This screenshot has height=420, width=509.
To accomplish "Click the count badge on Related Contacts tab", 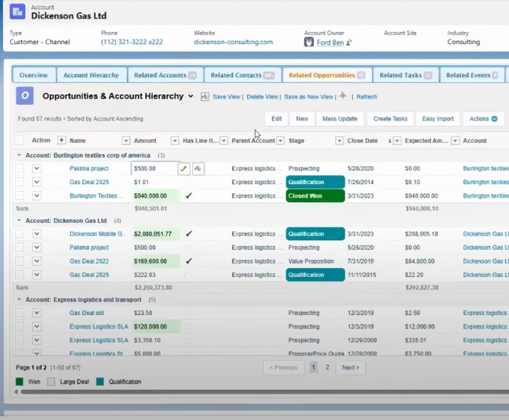I will [269, 75].
